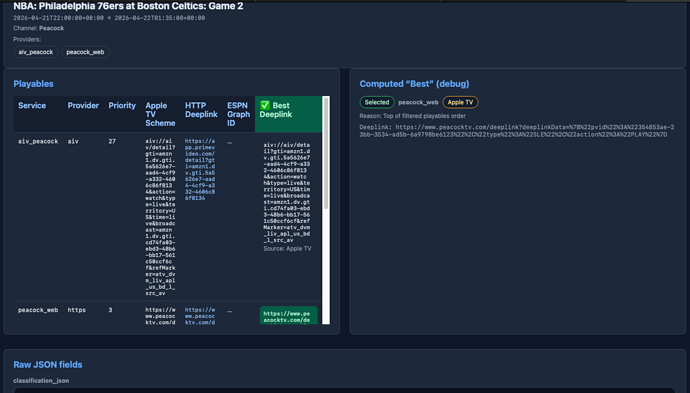Click the Playables section heading
Viewport: 690px width, 393px height.
tap(33, 84)
